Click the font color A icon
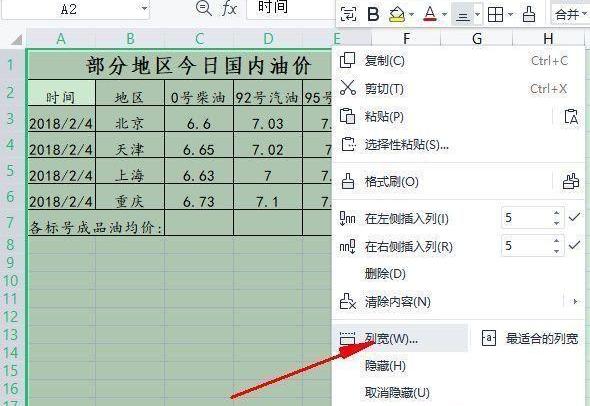The height and width of the screenshot is (406, 590). pyautogui.click(x=430, y=14)
